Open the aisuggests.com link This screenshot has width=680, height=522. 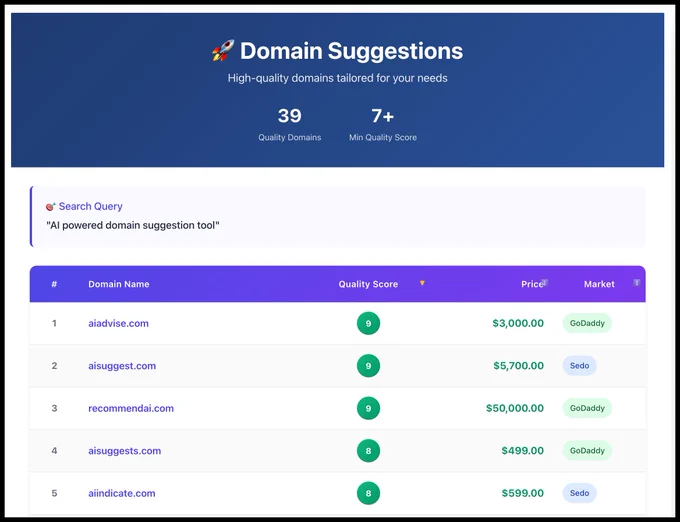124,451
